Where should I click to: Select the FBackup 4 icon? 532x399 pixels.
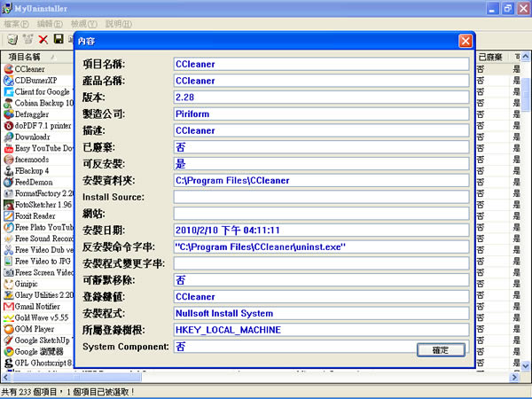coord(9,170)
